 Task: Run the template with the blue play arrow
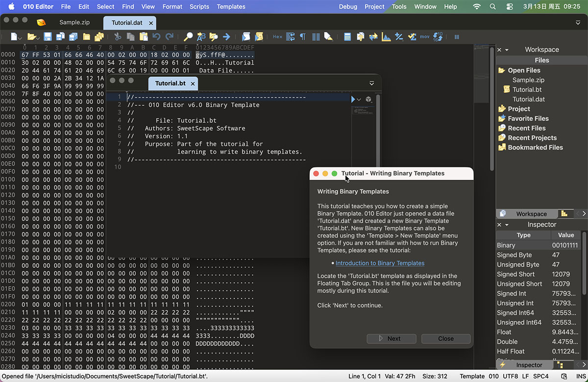[x=353, y=99]
